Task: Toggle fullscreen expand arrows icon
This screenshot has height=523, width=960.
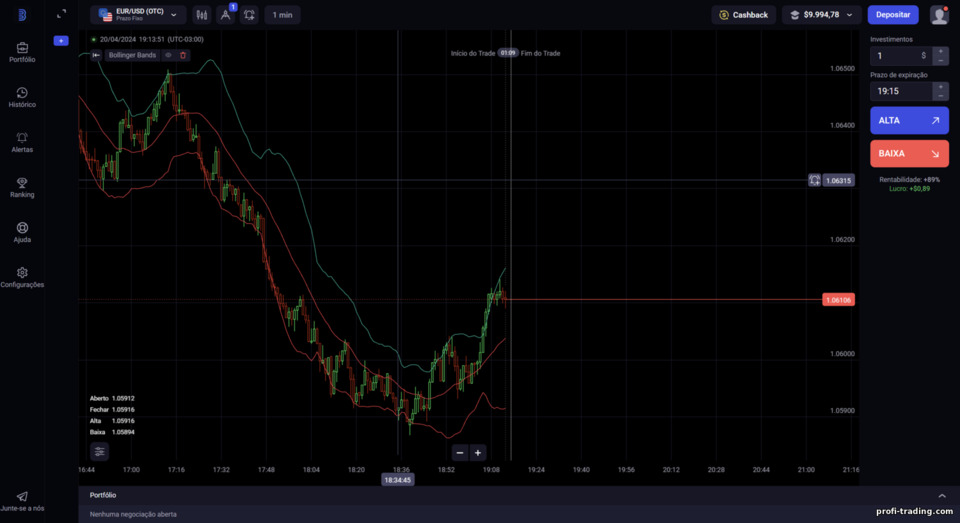Action: point(61,13)
